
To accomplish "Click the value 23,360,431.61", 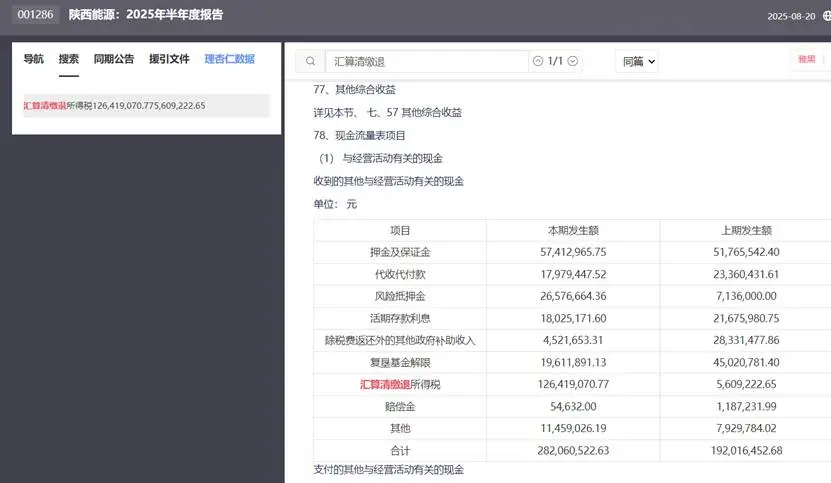I will click(x=746, y=275).
